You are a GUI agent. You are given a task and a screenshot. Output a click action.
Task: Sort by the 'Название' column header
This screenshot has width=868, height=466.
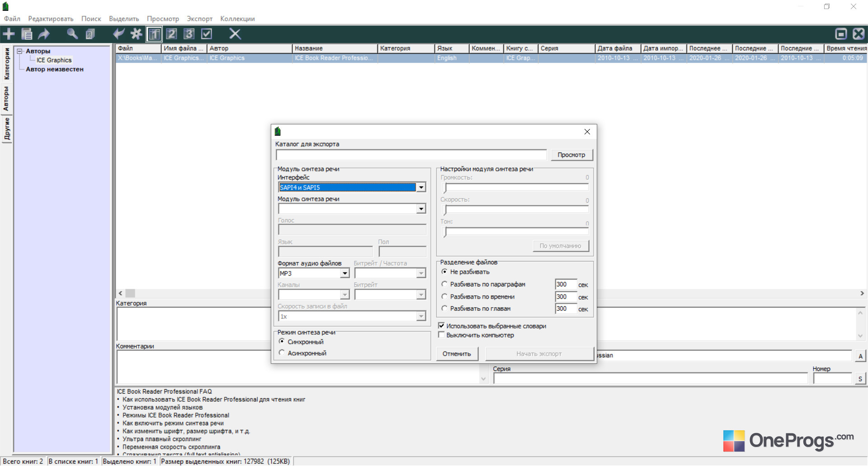[x=335, y=48]
